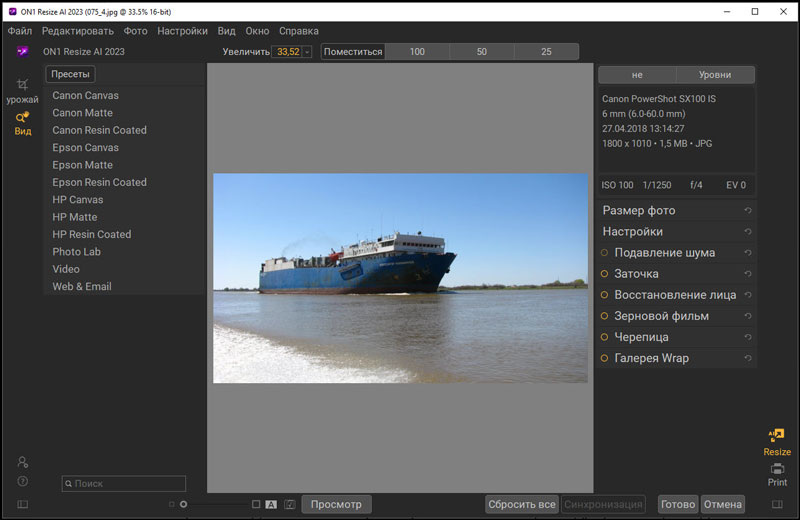Toggle the A soft proofing icon
800x520 pixels.
(x=271, y=504)
